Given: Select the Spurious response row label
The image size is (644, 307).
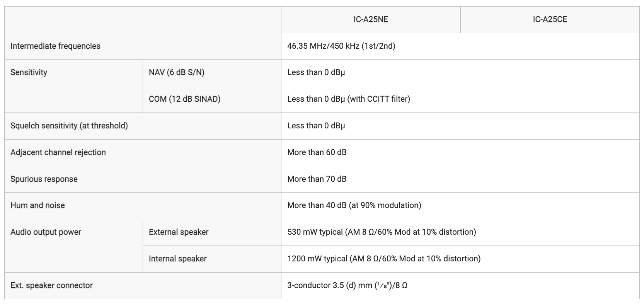Looking at the screenshot, I should click(x=44, y=179).
